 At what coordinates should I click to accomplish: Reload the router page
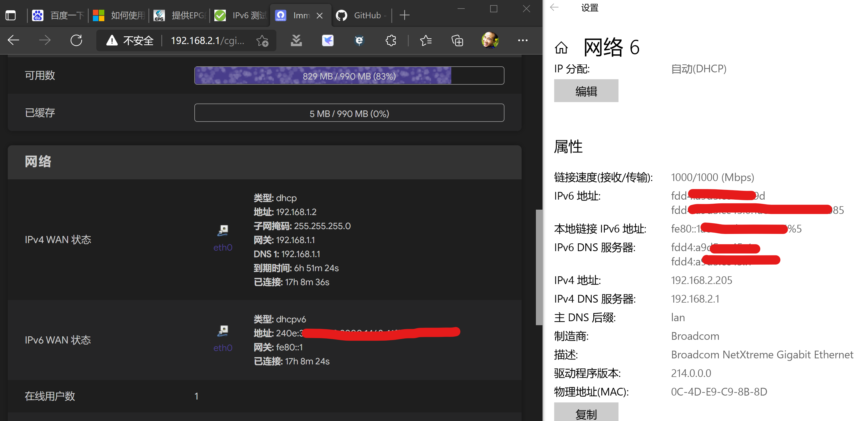[x=76, y=40]
